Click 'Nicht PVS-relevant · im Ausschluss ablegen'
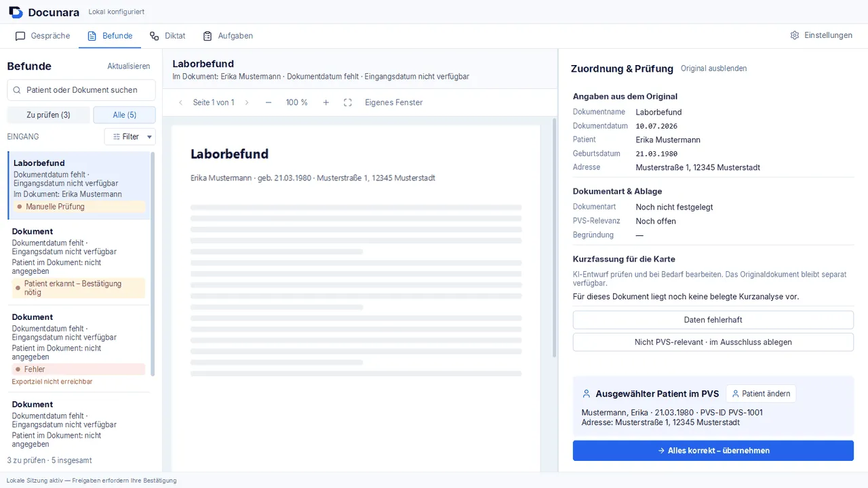 click(x=713, y=342)
